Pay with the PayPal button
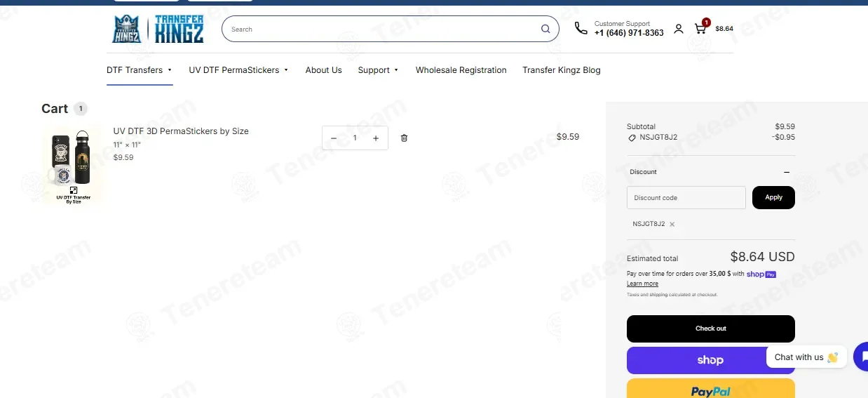Viewport: 868px width, 398px height. pos(710,388)
